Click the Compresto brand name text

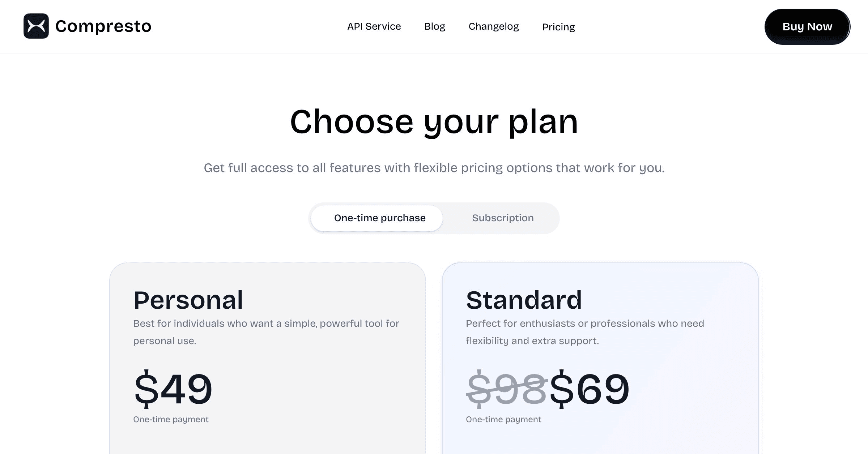click(x=103, y=26)
